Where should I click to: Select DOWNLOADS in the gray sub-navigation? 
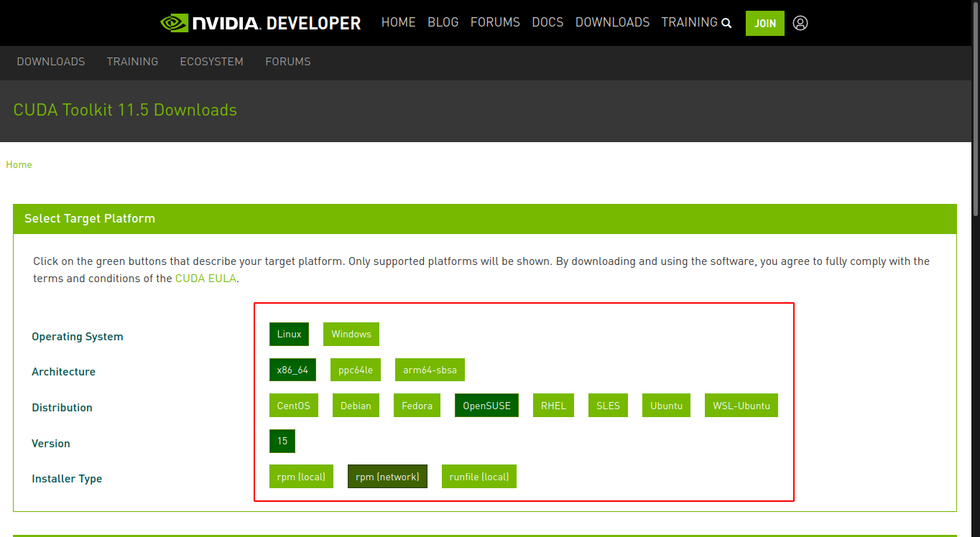(51, 62)
